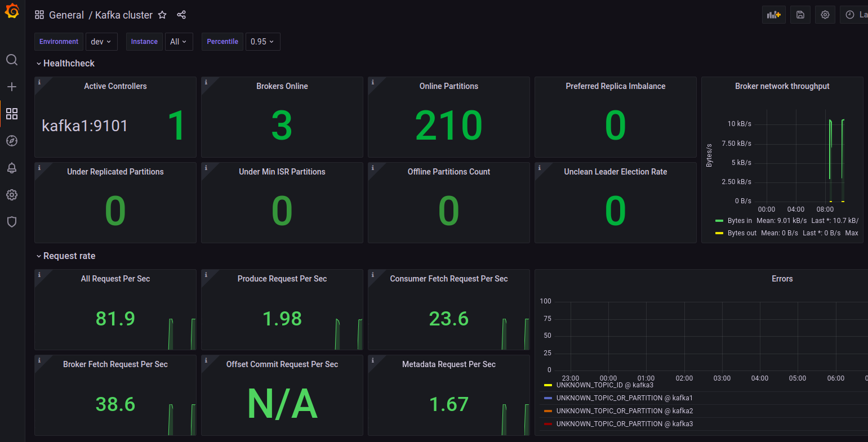
Task: Click the Environment variable label
Action: pos(59,42)
